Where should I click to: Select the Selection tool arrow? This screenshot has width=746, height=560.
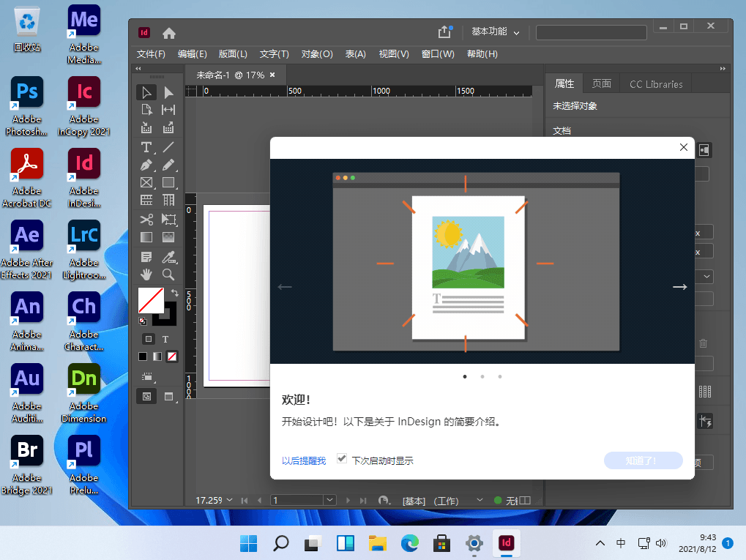click(146, 92)
